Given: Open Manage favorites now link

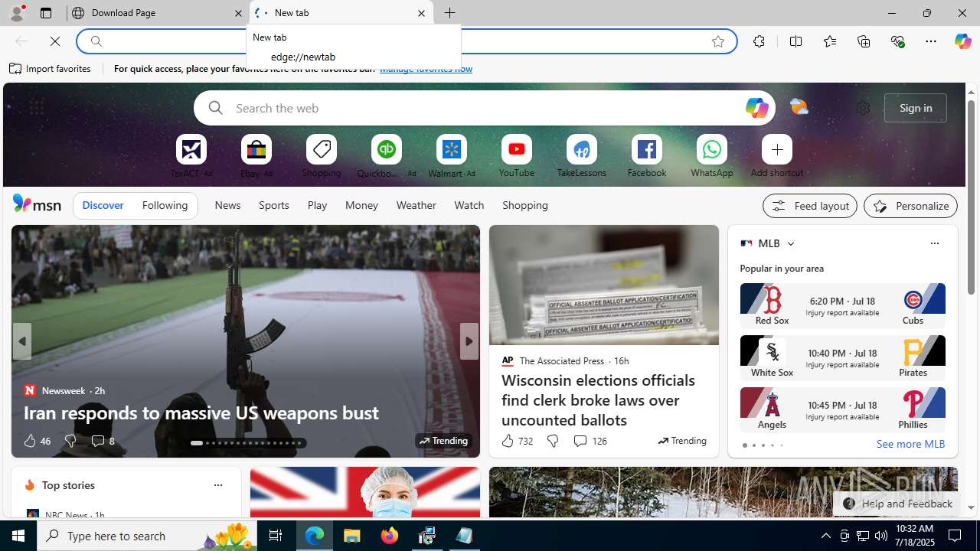Looking at the screenshot, I should point(426,69).
